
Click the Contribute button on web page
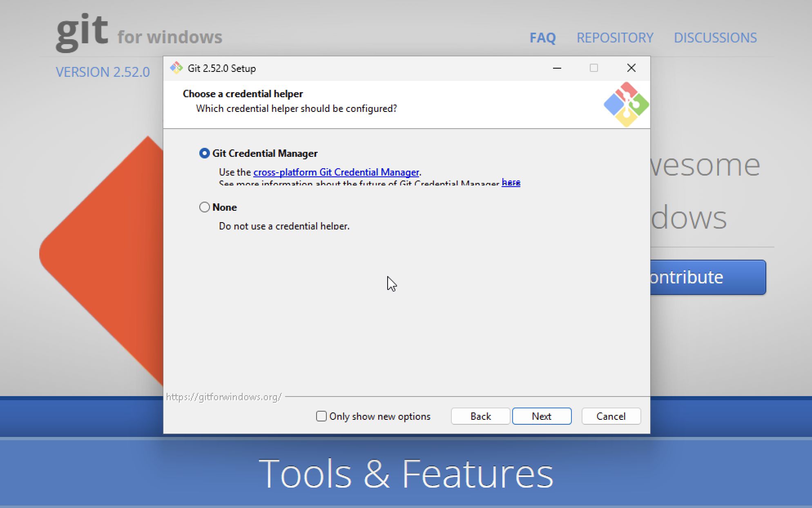click(708, 277)
